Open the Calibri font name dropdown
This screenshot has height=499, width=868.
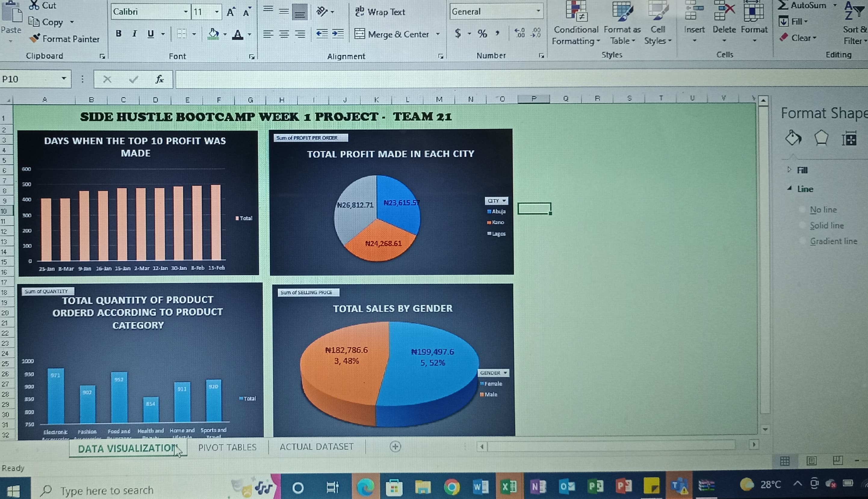185,12
